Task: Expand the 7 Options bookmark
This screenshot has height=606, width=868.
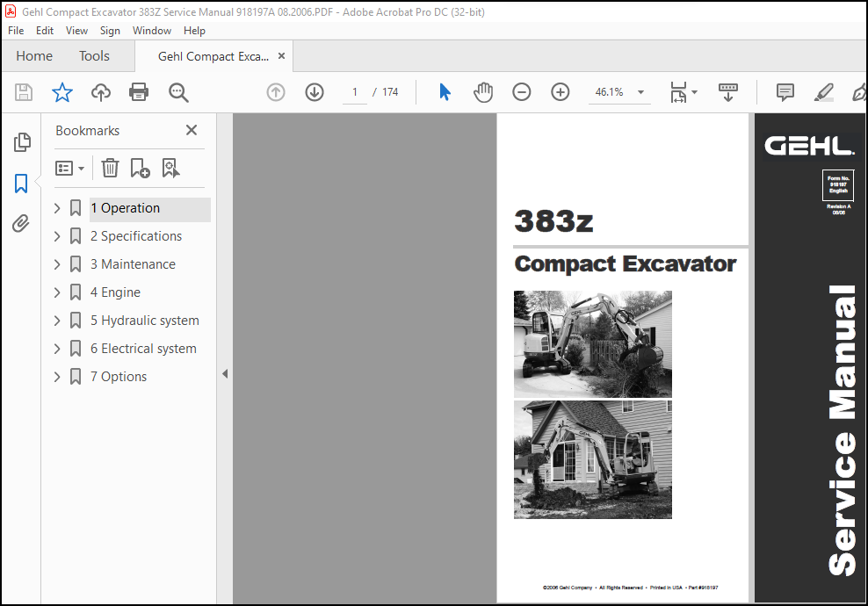Action: (x=57, y=377)
